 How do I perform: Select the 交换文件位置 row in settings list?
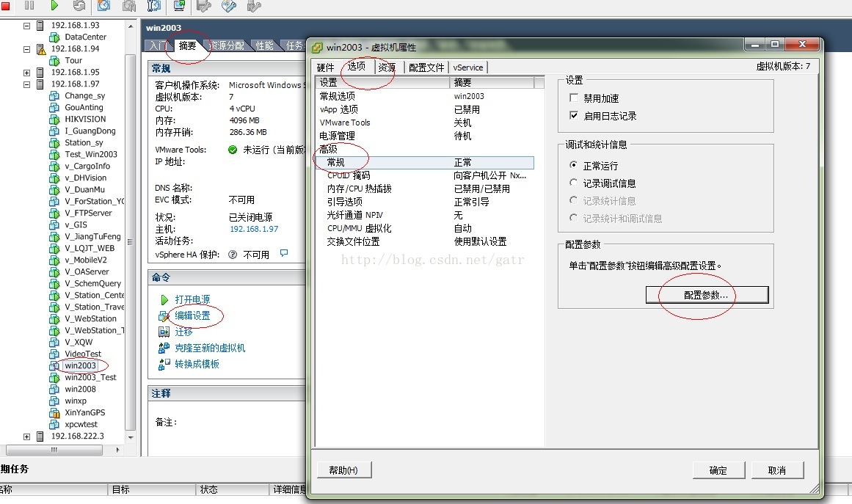point(424,241)
